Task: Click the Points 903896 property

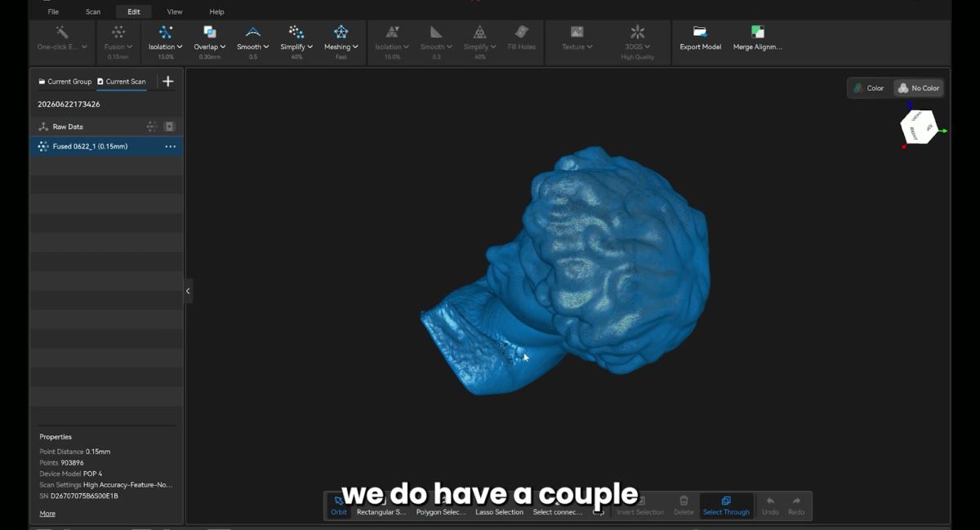Action: coord(61,463)
